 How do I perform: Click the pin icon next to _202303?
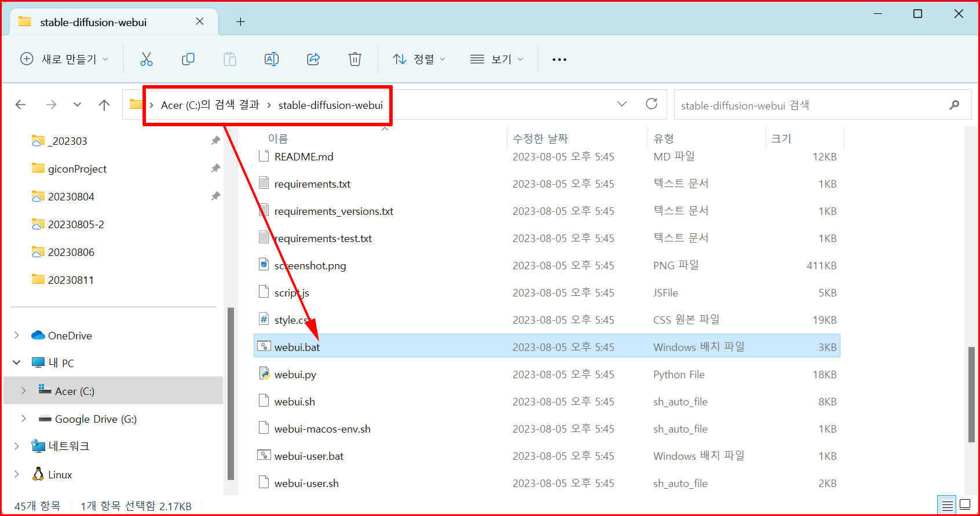point(215,141)
